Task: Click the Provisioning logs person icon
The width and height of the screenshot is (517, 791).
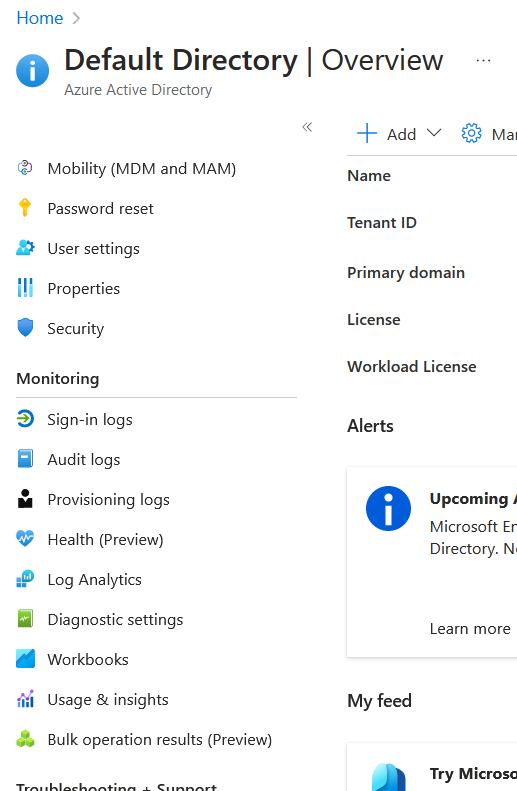Action: pyautogui.click(x=25, y=498)
